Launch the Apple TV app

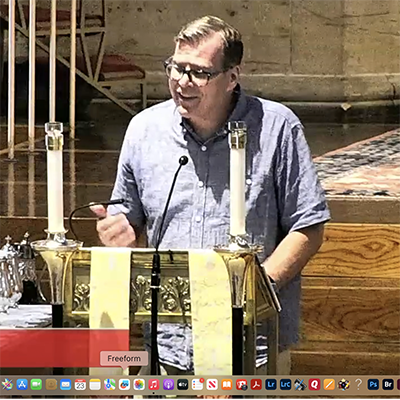(183, 384)
